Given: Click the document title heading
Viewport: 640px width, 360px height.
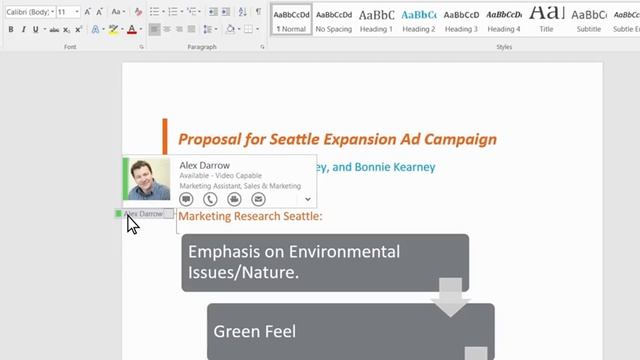Looking at the screenshot, I should pos(337,139).
